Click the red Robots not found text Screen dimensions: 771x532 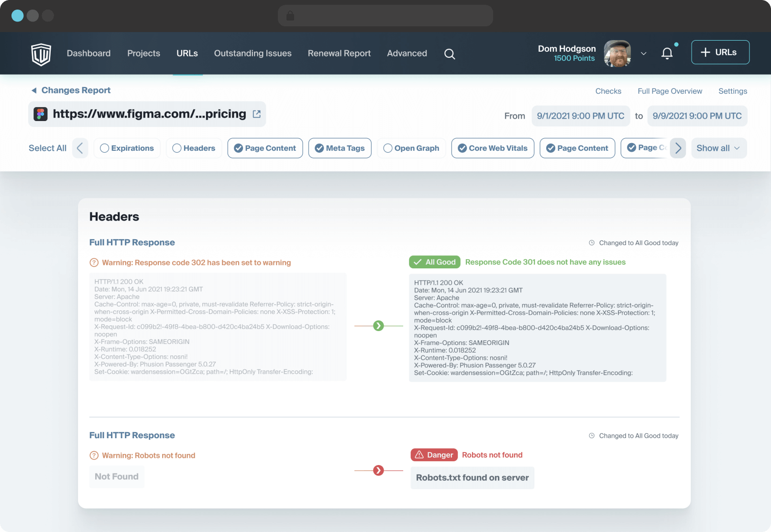[x=492, y=455]
